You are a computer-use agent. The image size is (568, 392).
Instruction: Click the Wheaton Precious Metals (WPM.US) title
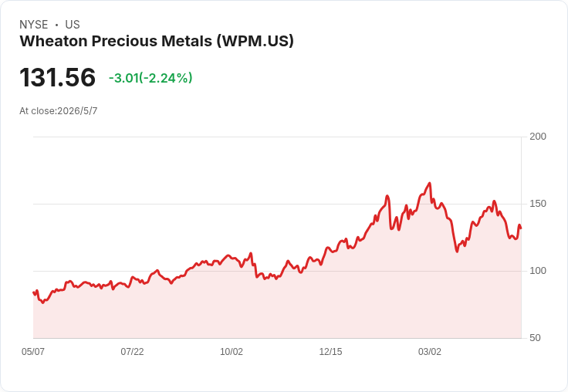157,41
